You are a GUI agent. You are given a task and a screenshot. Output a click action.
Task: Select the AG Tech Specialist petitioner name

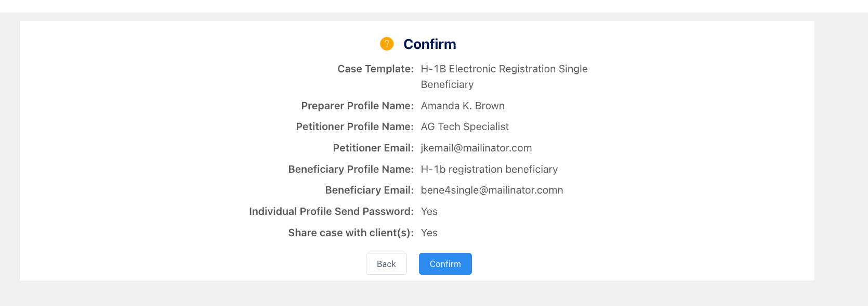[x=465, y=126]
